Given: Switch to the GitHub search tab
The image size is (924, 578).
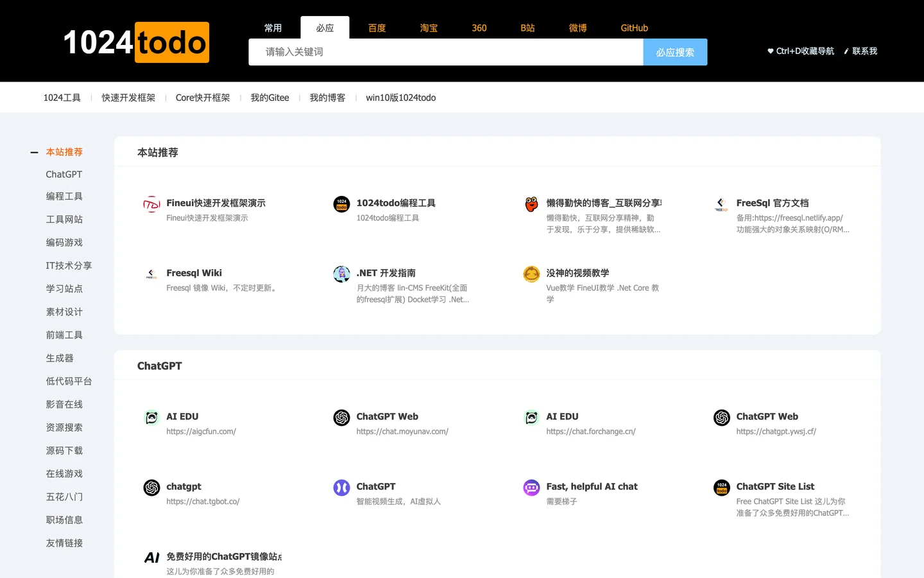Looking at the screenshot, I should pyautogui.click(x=634, y=28).
